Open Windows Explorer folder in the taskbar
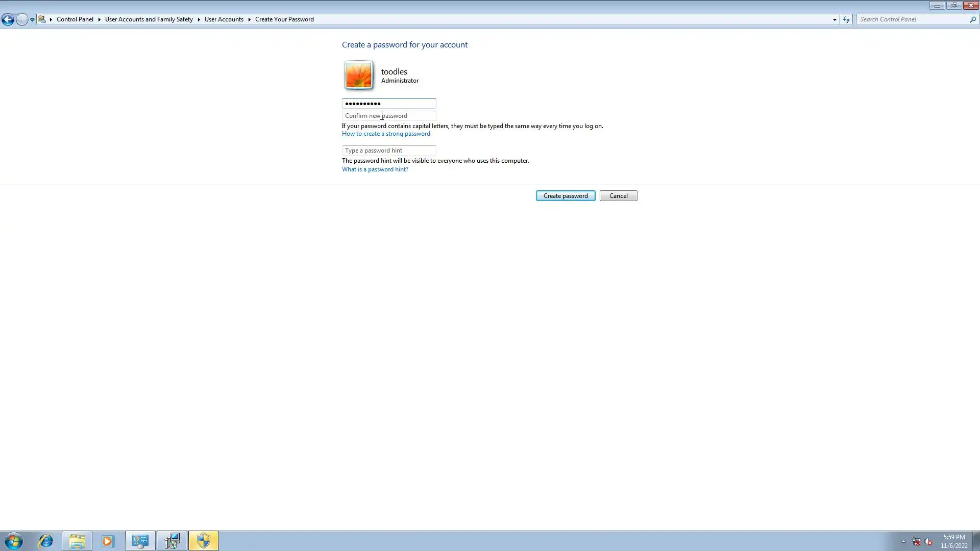This screenshot has height=551, width=980. pyautogui.click(x=77, y=541)
